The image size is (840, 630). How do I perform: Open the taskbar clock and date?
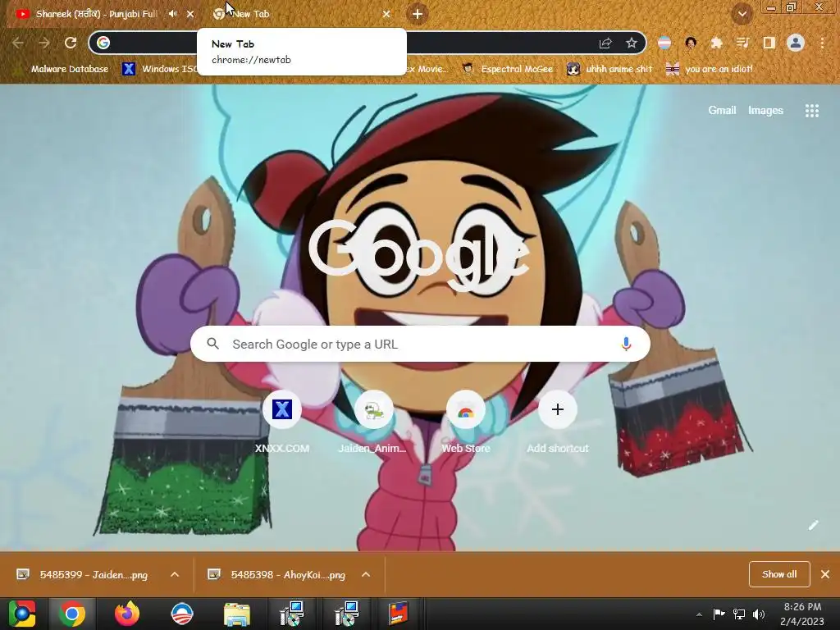point(802,614)
